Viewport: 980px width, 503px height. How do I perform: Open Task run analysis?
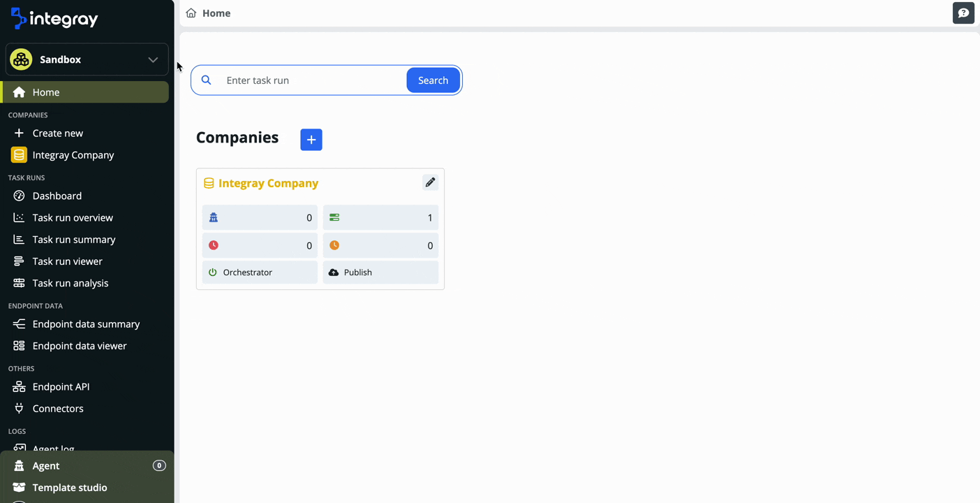[x=70, y=282]
